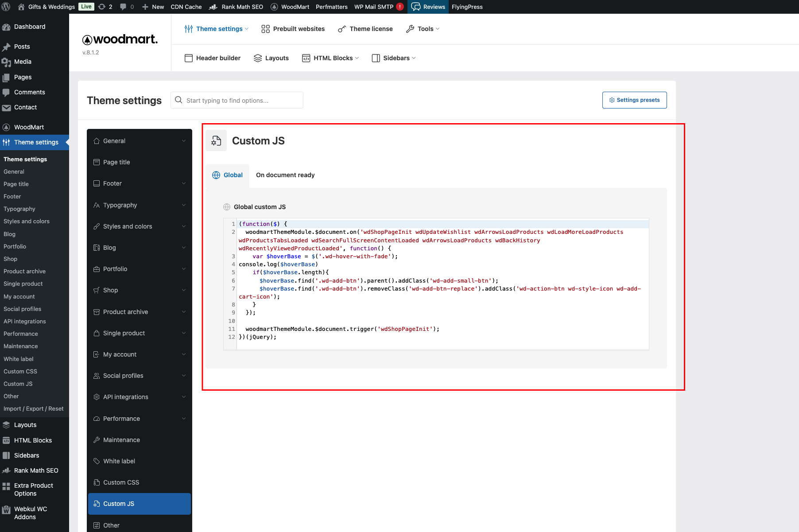Open Import / Export / Reset submenu link
The width and height of the screenshot is (799, 532).
pyautogui.click(x=34, y=409)
